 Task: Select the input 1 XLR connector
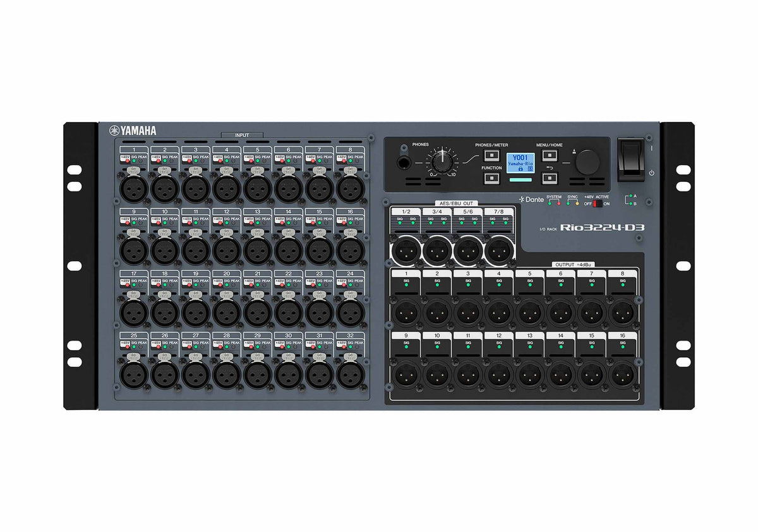tap(134, 188)
